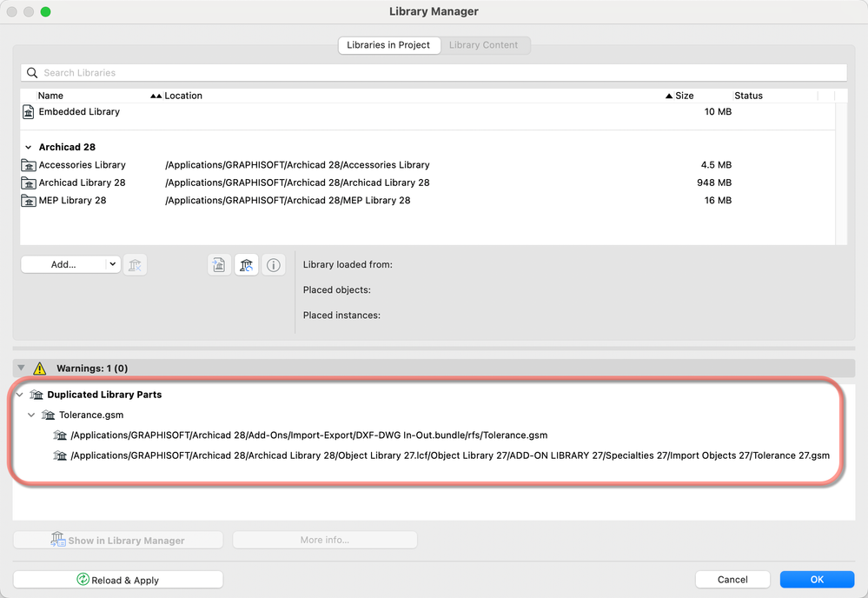Click the search magnifier icon
Screen dimensions: 868x598
click(32, 72)
